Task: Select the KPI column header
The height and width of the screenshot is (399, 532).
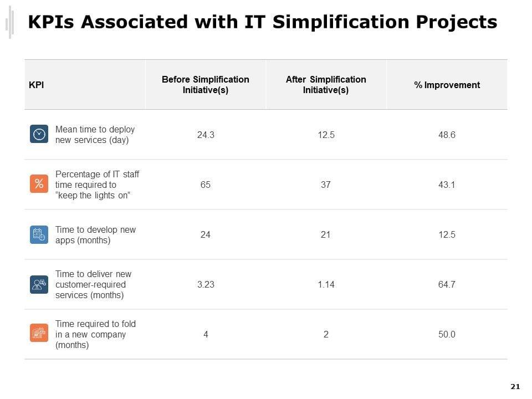Action: [x=37, y=85]
